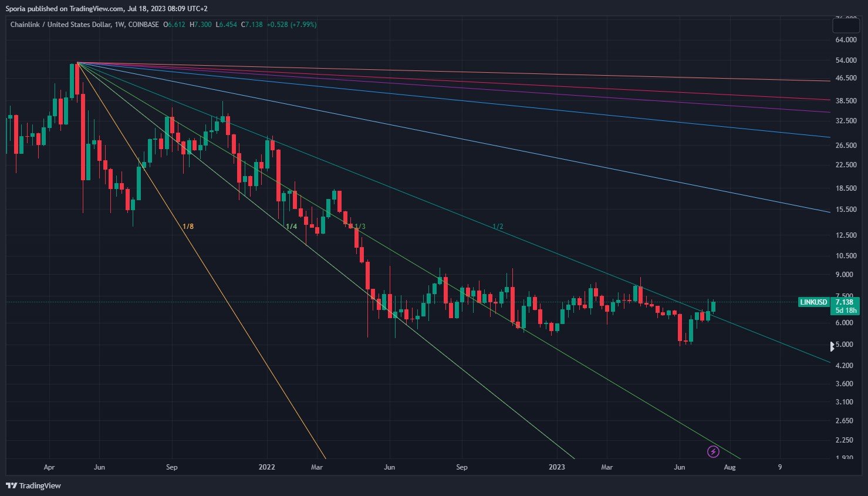Click the 3.600 price axis label
This screenshot has width=868, height=496.
(x=844, y=384)
